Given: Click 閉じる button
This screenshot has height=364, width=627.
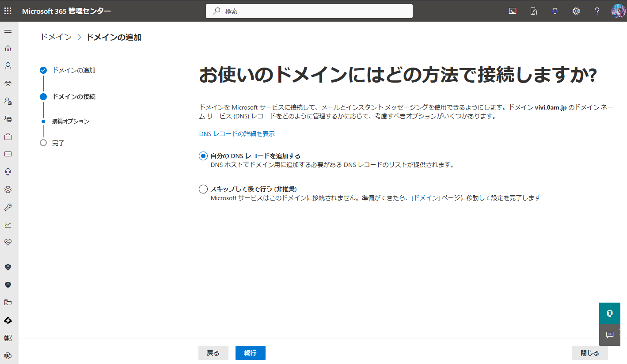Looking at the screenshot, I should (x=590, y=353).
